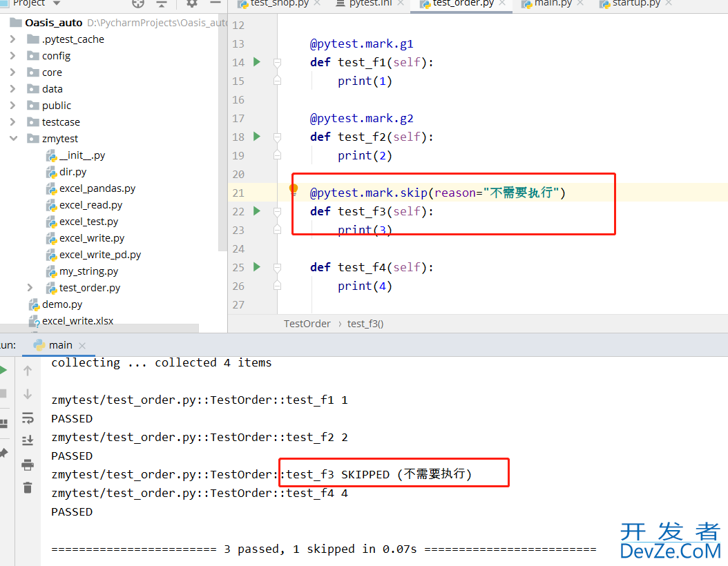
Task: Expand the testcase folder
Action: coord(13,122)
